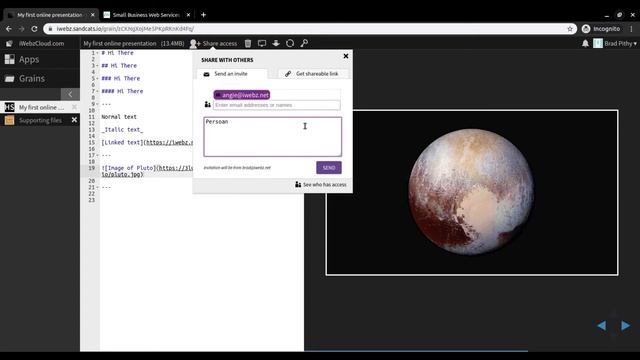
Task: Fold the heading at editor line 1
Action: coord(98,53)
